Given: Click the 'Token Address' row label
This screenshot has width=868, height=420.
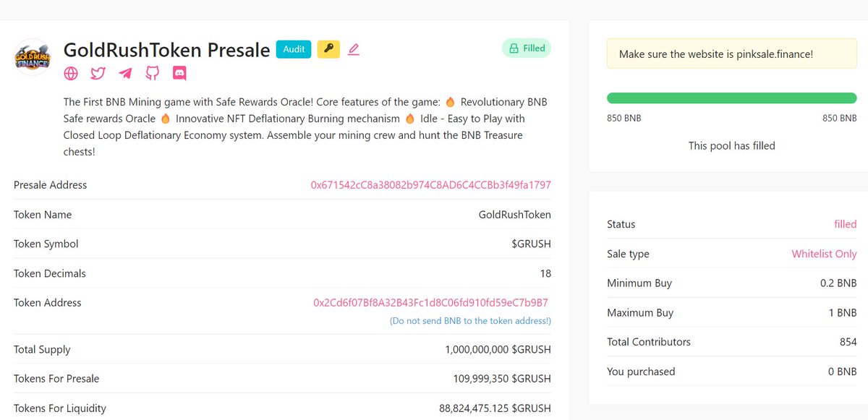Looking at the screenshot, I should click(x=48, y=303).
